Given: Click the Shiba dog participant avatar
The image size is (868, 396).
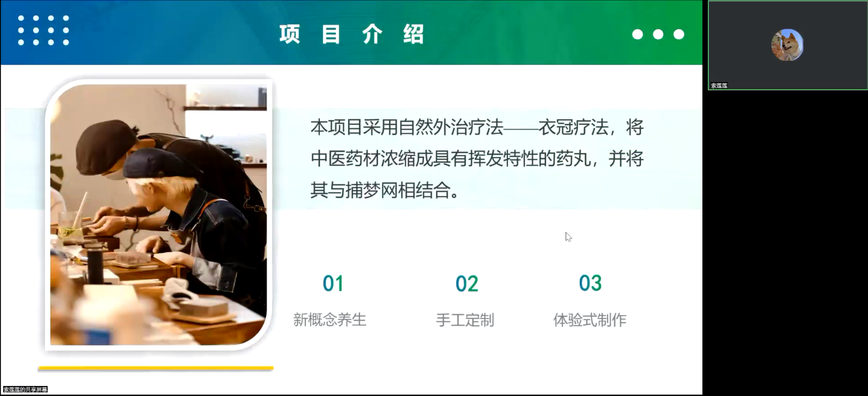Looking at the screenshot, I should (787, 45).
